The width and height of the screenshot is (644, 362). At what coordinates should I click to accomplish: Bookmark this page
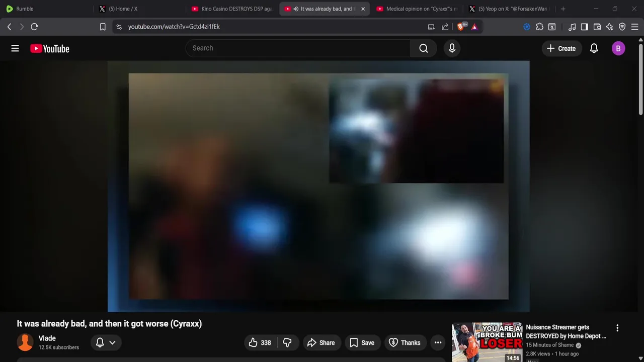[103, 27]
